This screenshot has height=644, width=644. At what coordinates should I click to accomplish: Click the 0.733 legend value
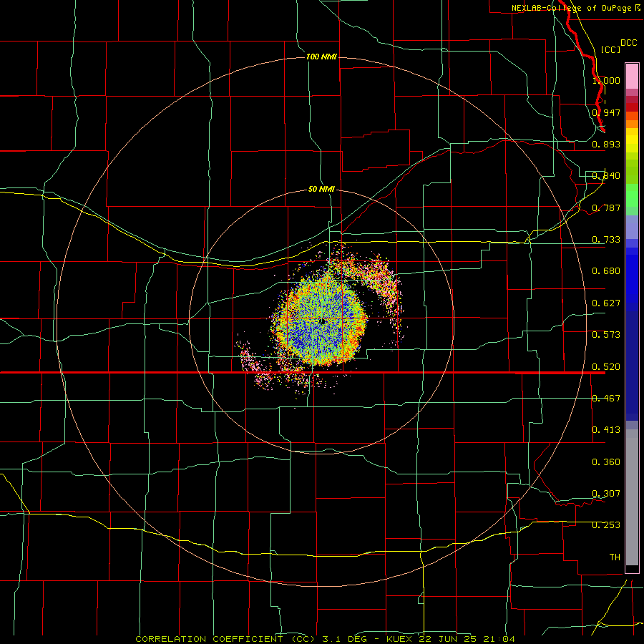point(606,240)
